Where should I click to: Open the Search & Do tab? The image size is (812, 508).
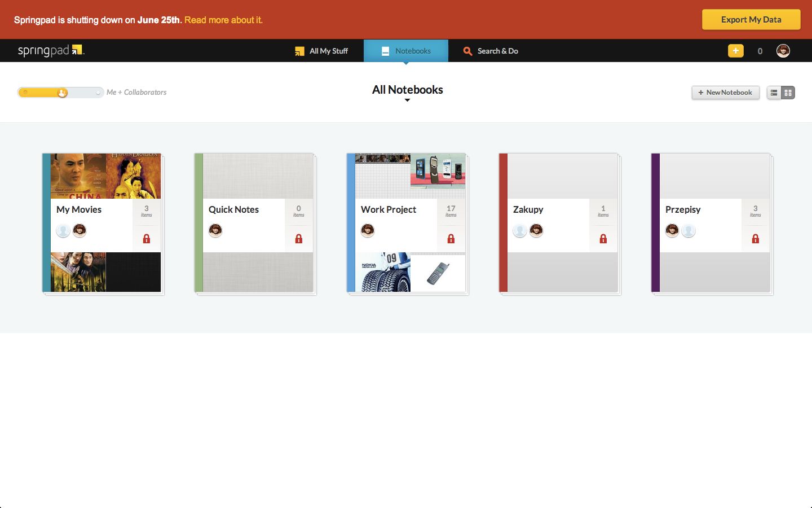pyautogui.click(x=491, y=51)
